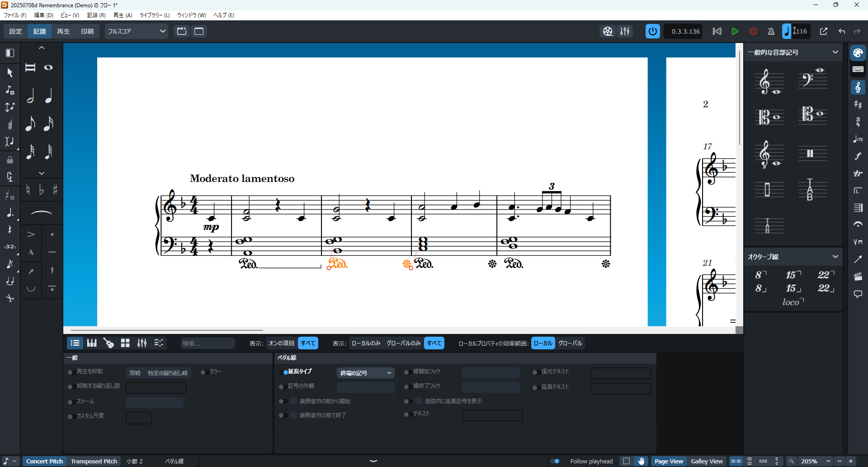Click the properties search field
Screen dimensions: 868x467
208,343
